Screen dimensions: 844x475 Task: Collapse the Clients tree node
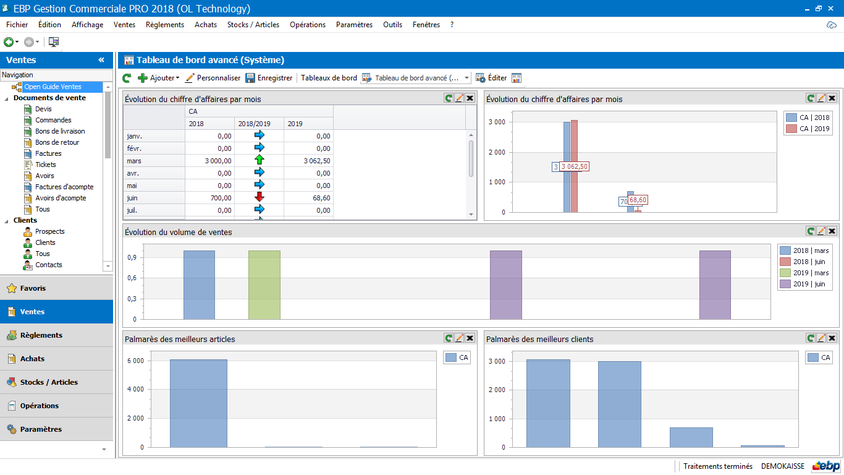6,221
